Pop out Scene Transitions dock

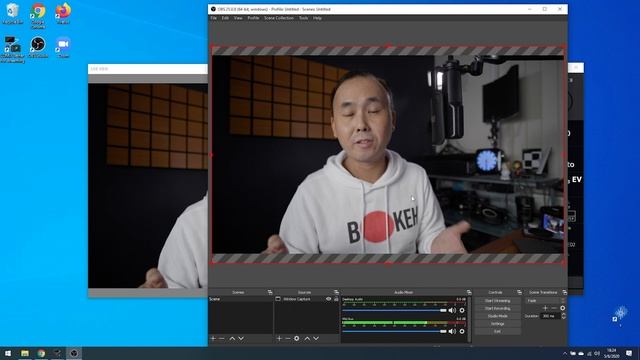[x=564, y=292]
